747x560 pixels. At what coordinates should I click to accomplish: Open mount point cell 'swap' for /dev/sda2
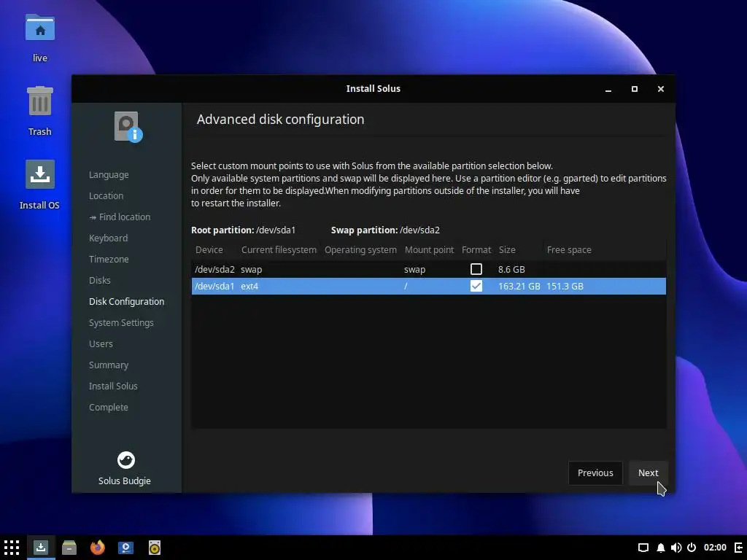(x=414, y=269)
